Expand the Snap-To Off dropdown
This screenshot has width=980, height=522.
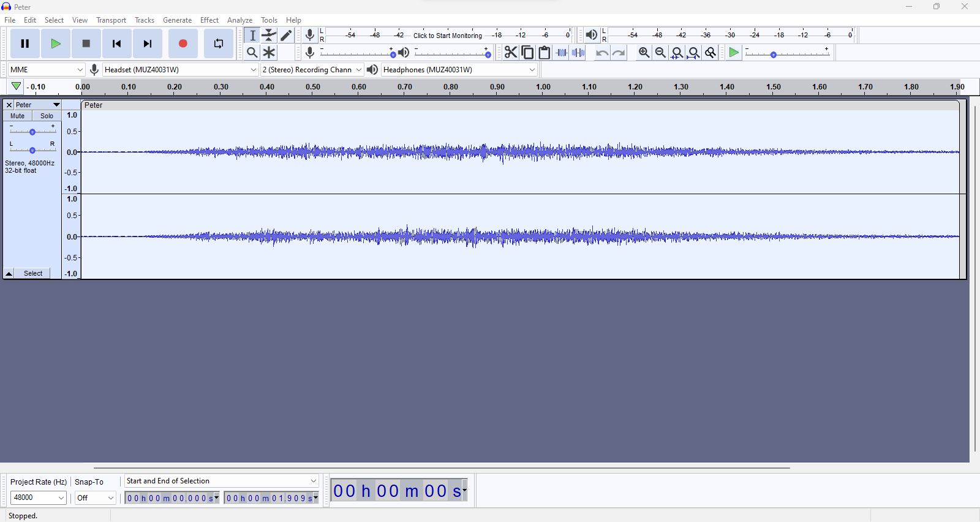point(95,497)
